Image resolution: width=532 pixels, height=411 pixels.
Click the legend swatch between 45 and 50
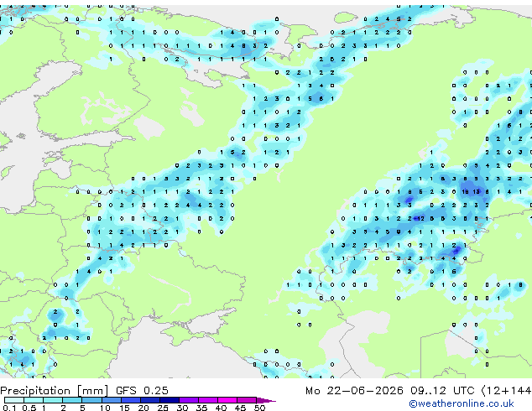(x=247, y=400)
